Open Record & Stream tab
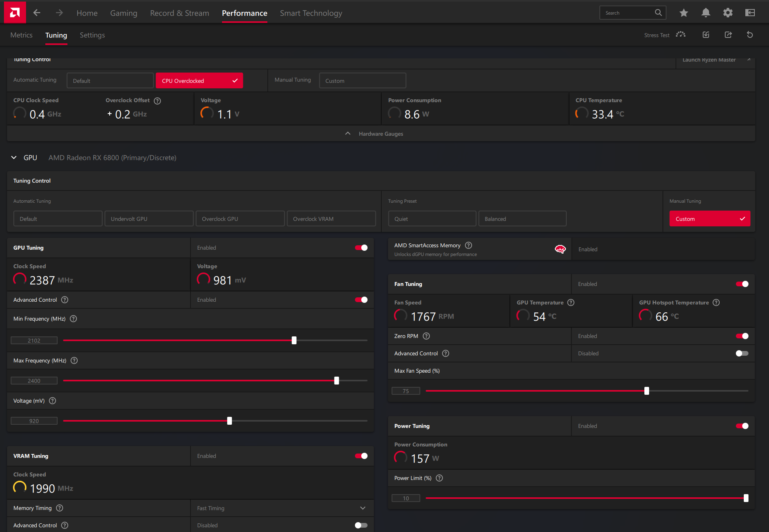 coord(179,13)
